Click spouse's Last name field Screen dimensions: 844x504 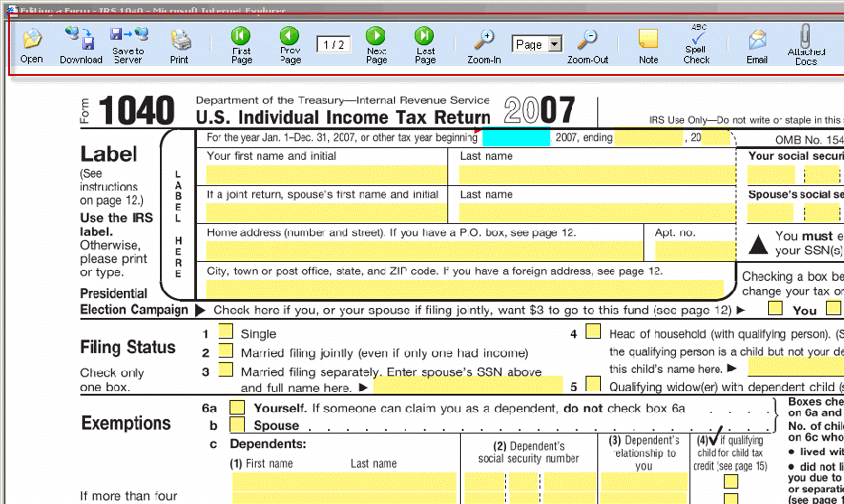point(597,213)
